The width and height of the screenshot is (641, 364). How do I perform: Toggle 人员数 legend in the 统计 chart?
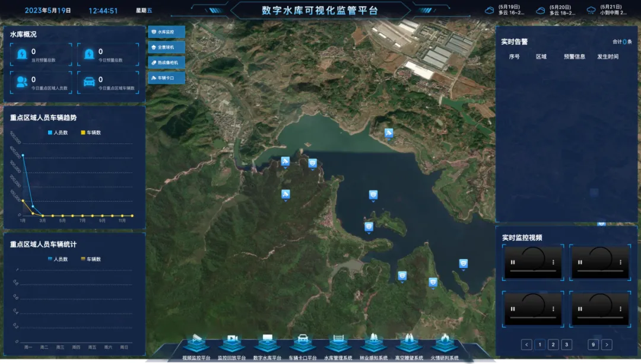[58, 260]
